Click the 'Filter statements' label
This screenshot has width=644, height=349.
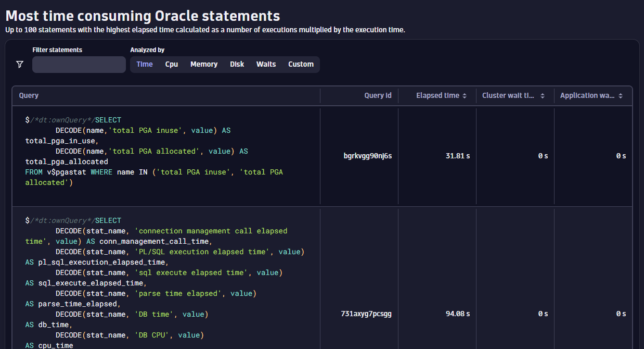click(57, 50)
